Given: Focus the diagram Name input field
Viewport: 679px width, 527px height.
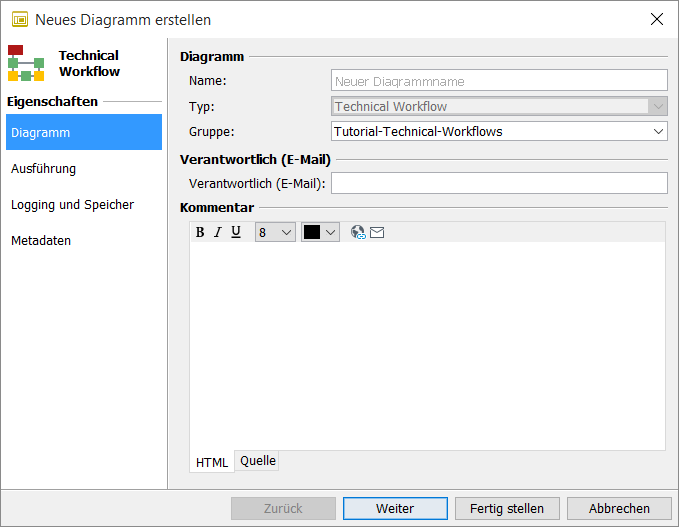Looking at the screenshot, I should (x=499, y=81).
